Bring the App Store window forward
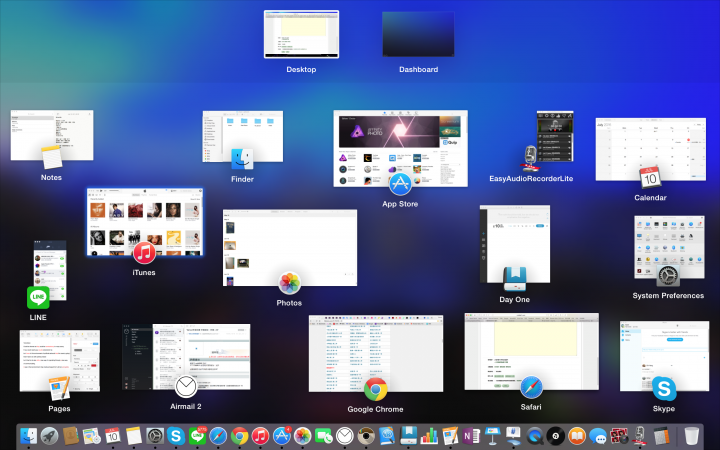The image size is (720, 450). [x=400, y=148]
